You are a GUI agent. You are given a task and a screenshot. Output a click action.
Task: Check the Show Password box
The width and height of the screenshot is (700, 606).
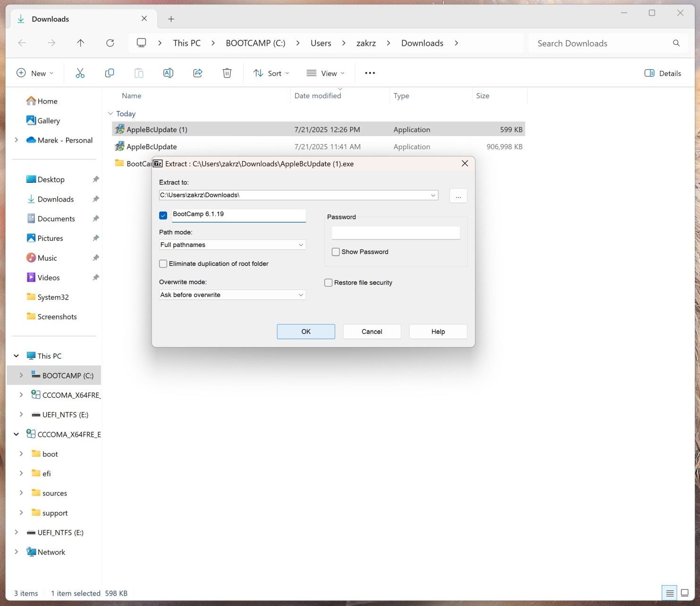click(336, 252)
